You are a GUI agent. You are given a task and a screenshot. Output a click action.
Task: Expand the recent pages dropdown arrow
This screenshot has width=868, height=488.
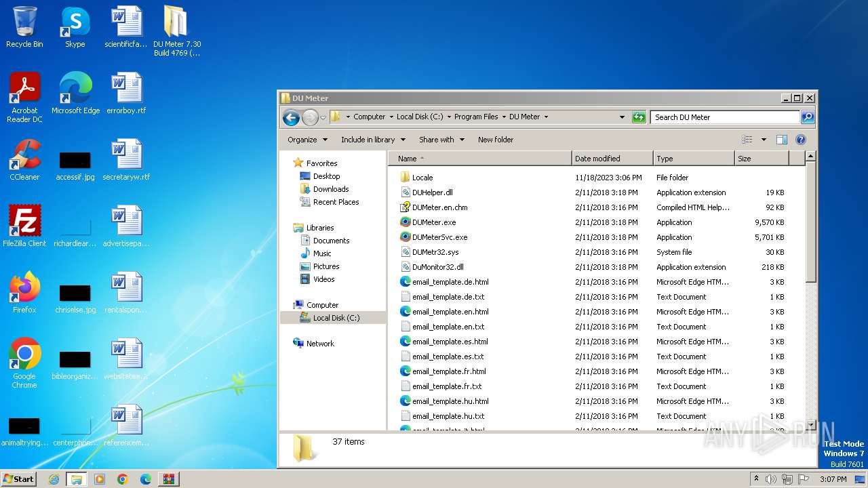tap(323, 117)
